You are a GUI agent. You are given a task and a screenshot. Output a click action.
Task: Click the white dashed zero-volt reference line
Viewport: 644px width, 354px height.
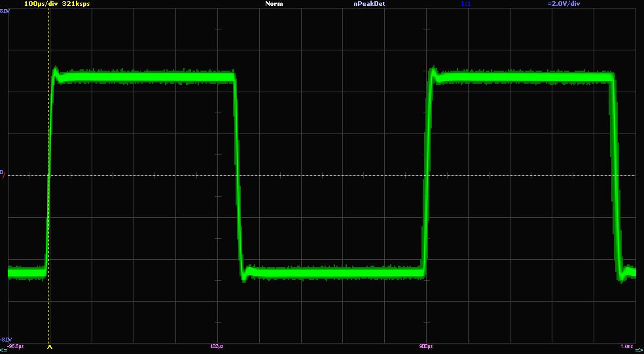pyautogui.click(x=327, y=175)
